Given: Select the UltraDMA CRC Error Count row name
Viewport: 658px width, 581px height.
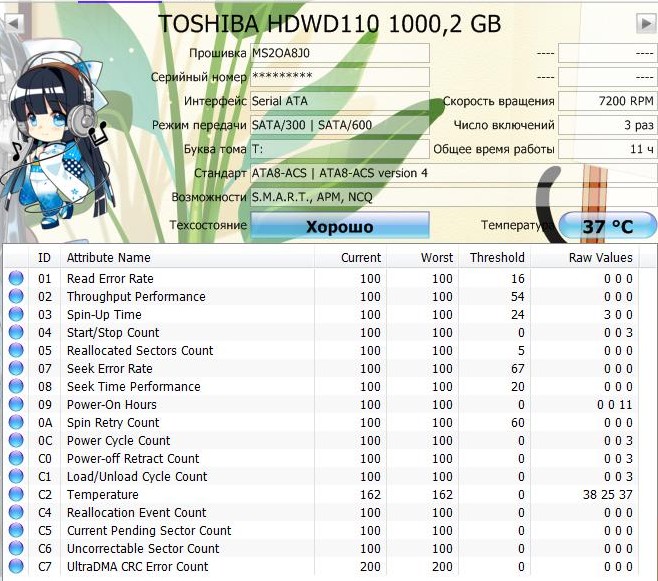Looking at the screenshot, I should tap(137, 567).
